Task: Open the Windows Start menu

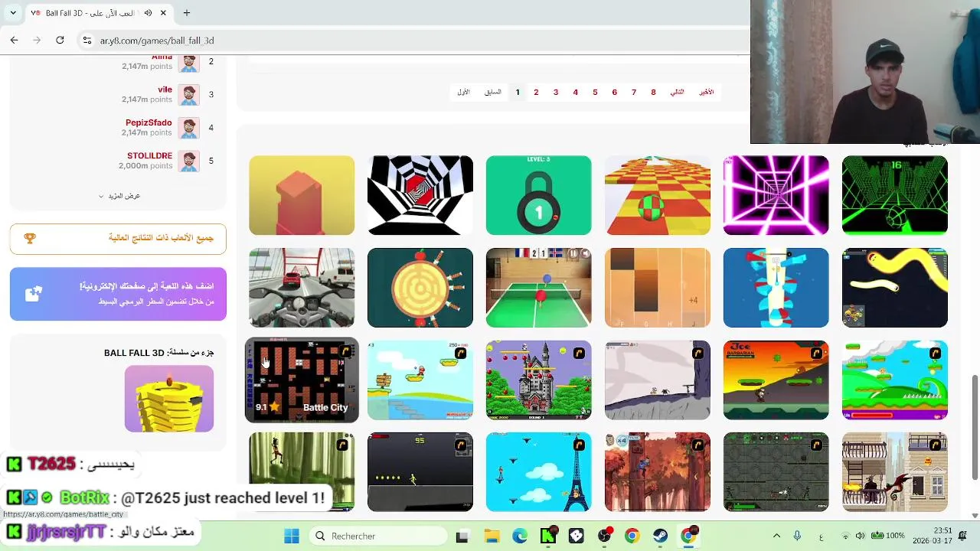Action: point(292,536)
